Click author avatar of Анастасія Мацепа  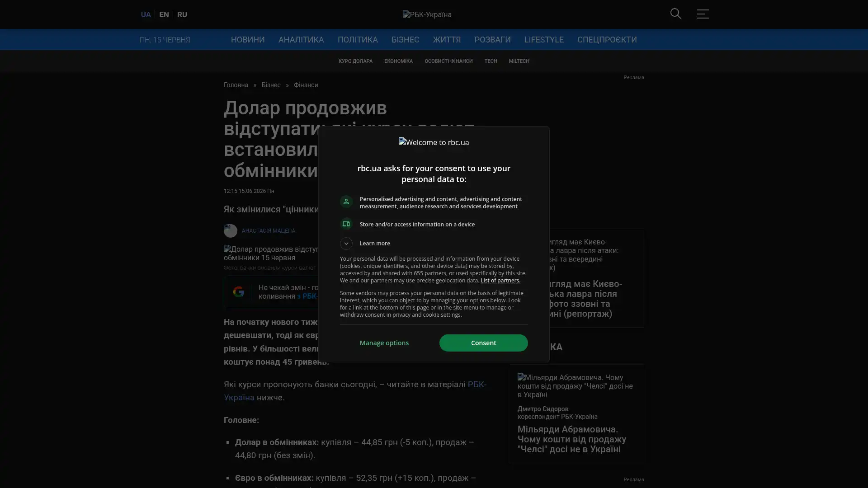point(230,231)
